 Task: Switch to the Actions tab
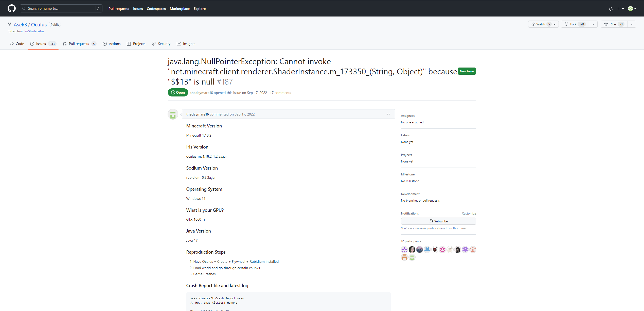[112, 44]
